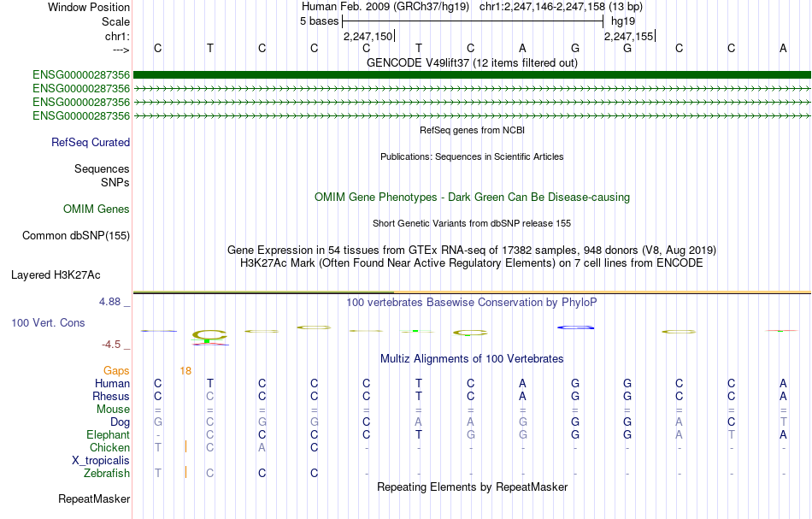The image size is (812, 519).
Task: Click the ---> sequence direction arrow label
Action: click(x=121, y=50)
